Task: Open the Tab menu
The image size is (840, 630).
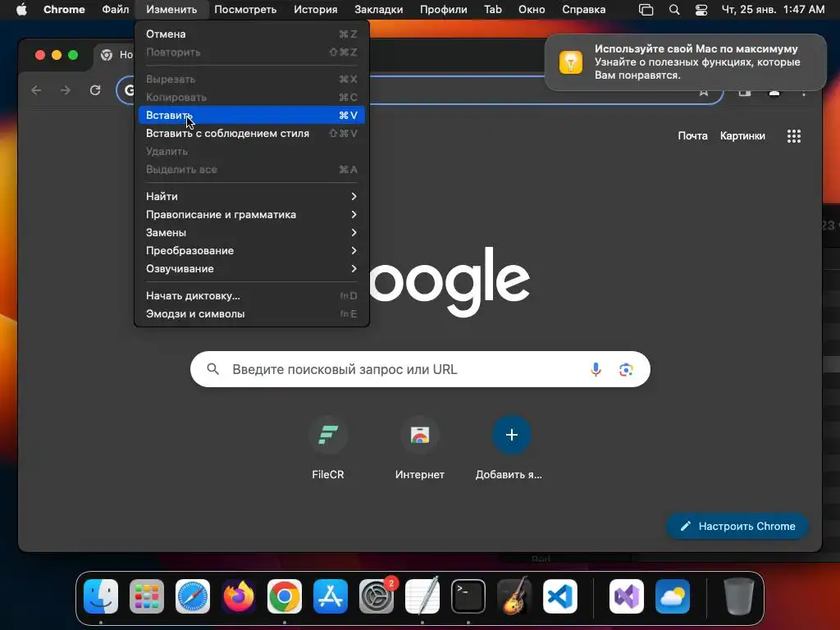Action: [493, 10]
